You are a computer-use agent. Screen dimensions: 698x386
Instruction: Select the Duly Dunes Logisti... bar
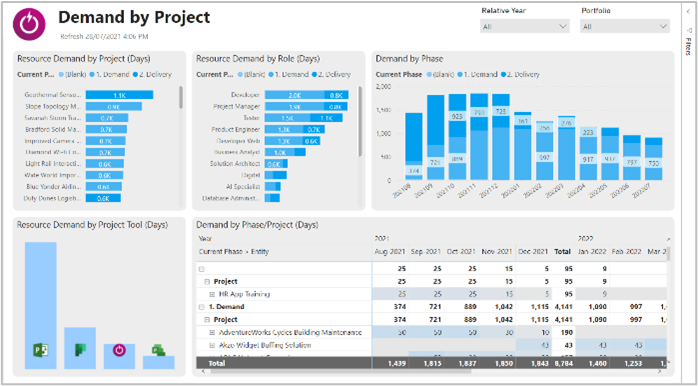[x=103, y=198]
